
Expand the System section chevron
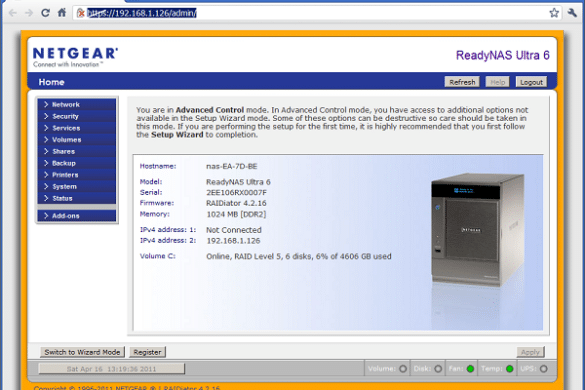tap(46, 186)
